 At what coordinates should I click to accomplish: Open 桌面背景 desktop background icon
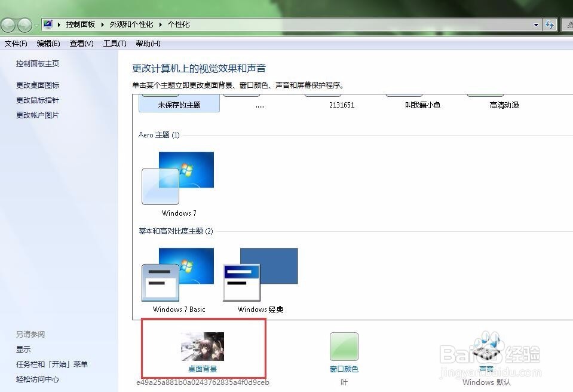pos(203,346)
